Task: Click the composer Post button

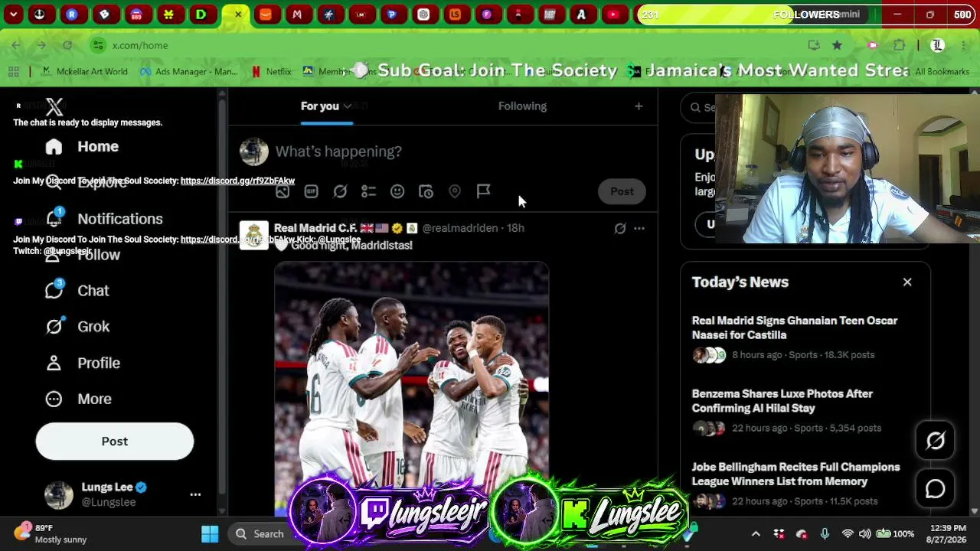Action: point(622,191)
